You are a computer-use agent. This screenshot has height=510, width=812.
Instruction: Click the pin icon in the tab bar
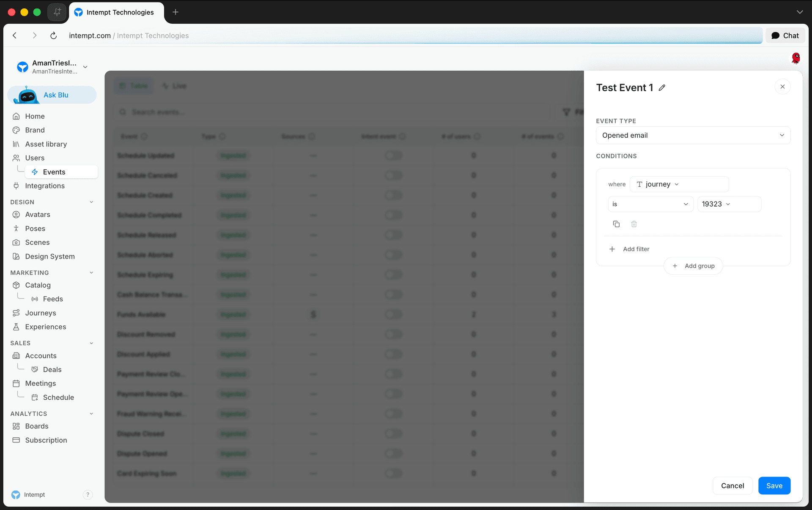click(x=57, y=12)
